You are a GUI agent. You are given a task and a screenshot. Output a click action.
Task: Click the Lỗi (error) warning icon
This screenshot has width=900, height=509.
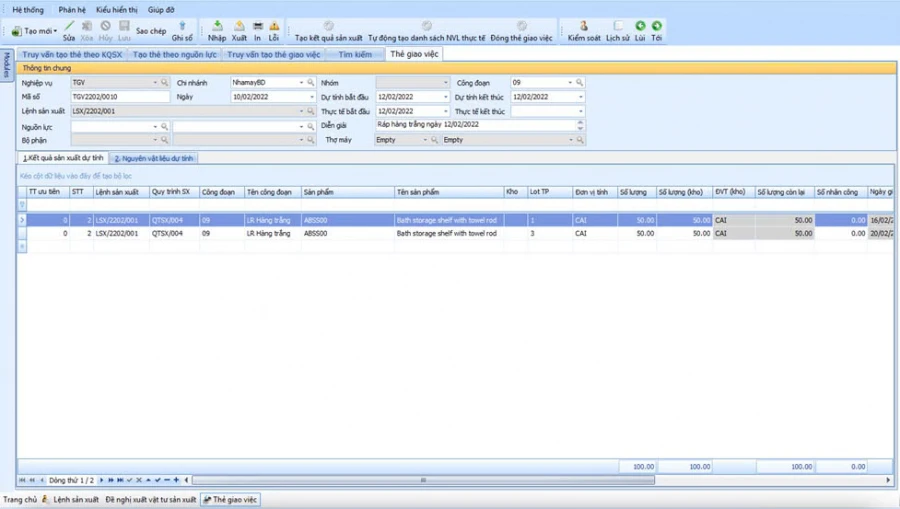click(274, 26)
